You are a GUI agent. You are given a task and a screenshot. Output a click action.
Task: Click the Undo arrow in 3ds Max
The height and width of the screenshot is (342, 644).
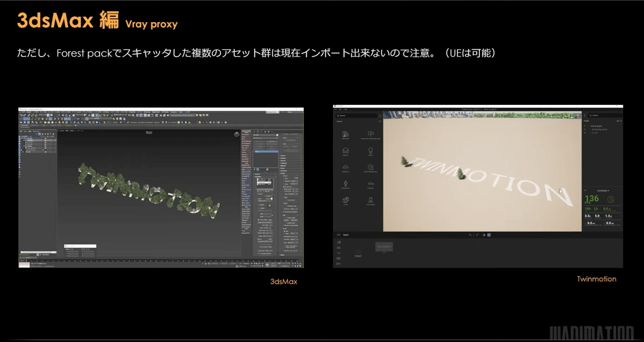tap(21, 115)
